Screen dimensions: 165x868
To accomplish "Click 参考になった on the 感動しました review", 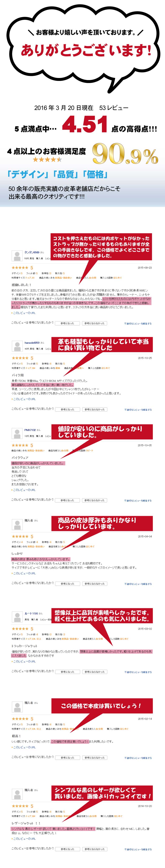I will pyautogui.click(x=67, y=323).
